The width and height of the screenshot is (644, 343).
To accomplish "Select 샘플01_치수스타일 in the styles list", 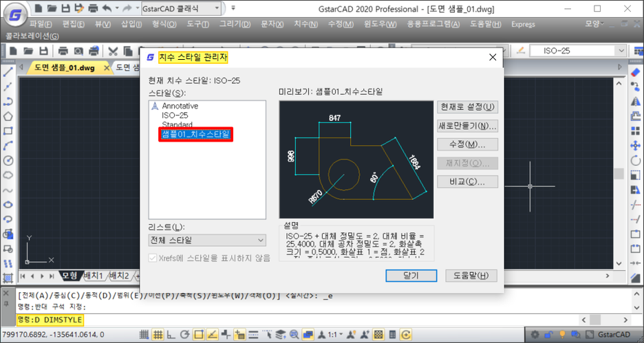I will pos(195,134).
